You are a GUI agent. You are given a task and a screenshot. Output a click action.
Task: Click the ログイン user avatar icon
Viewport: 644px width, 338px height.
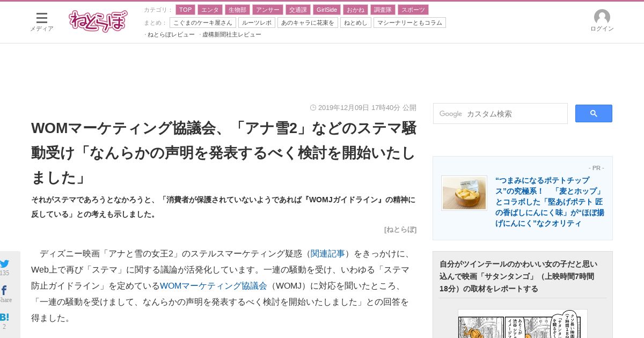[602, 17]
